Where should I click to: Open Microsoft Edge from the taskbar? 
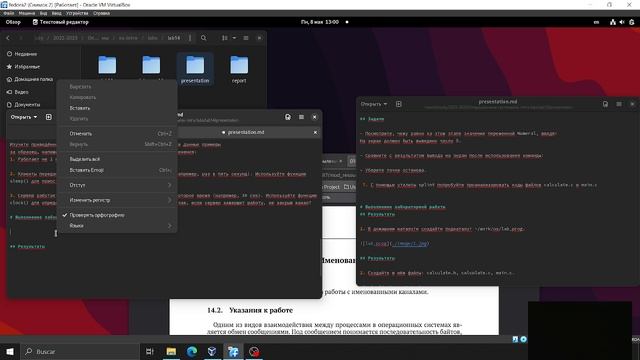click(192, 351)
